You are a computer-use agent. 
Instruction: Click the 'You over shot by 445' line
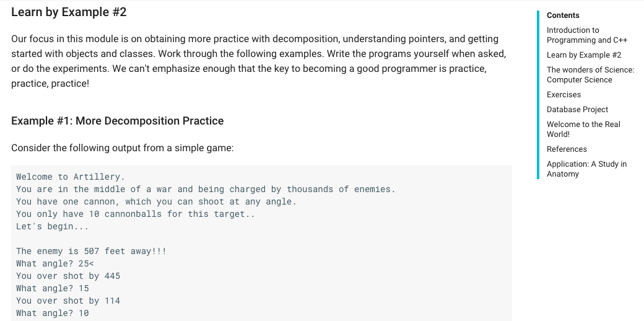[x=68, y=276]
